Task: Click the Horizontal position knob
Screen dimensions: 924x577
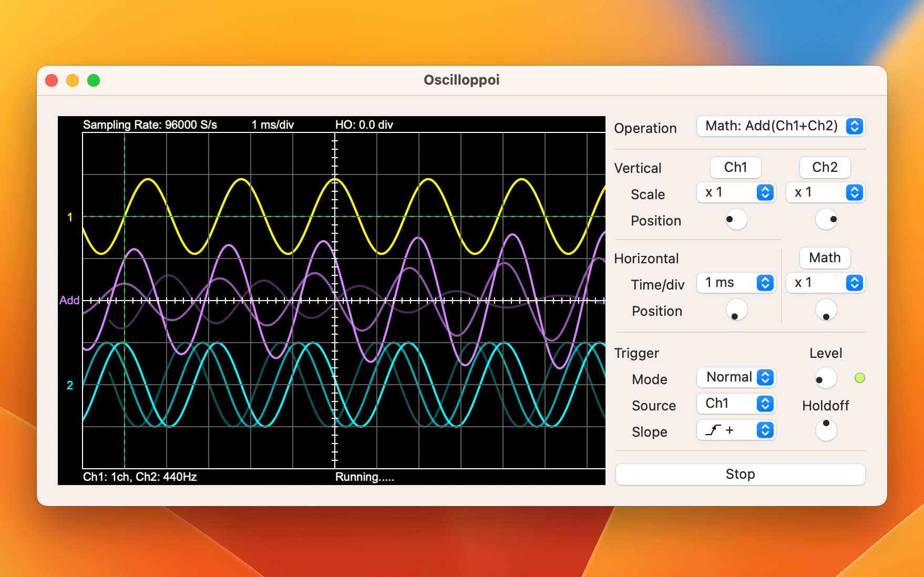Action: point(736,310)
